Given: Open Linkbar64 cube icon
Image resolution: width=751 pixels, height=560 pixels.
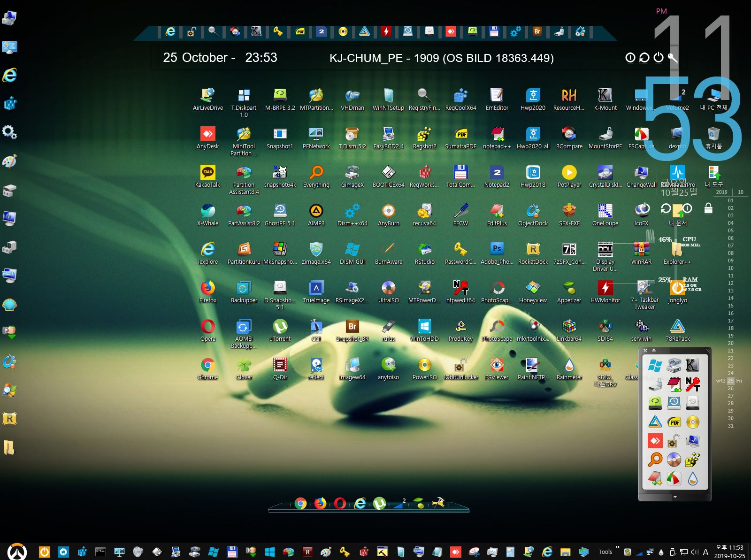Looking at the screenshot, I should click(569, 330).
